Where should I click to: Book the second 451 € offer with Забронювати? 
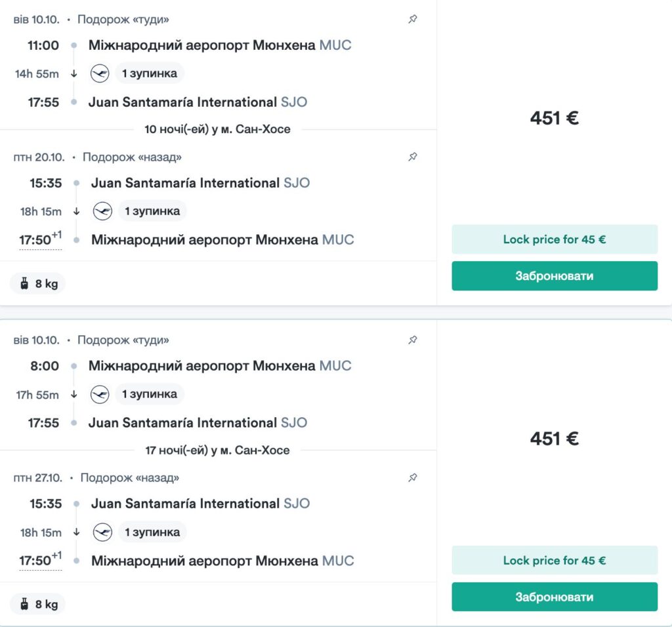pyautogui.click(x=555, y=597)
